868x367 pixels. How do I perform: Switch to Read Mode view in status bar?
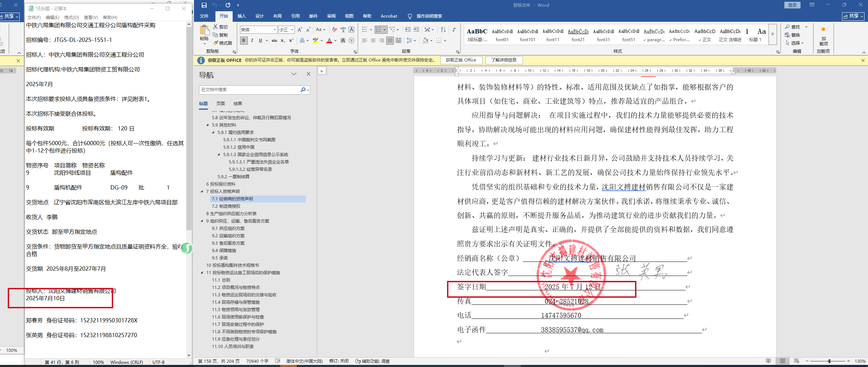point(769,361)
